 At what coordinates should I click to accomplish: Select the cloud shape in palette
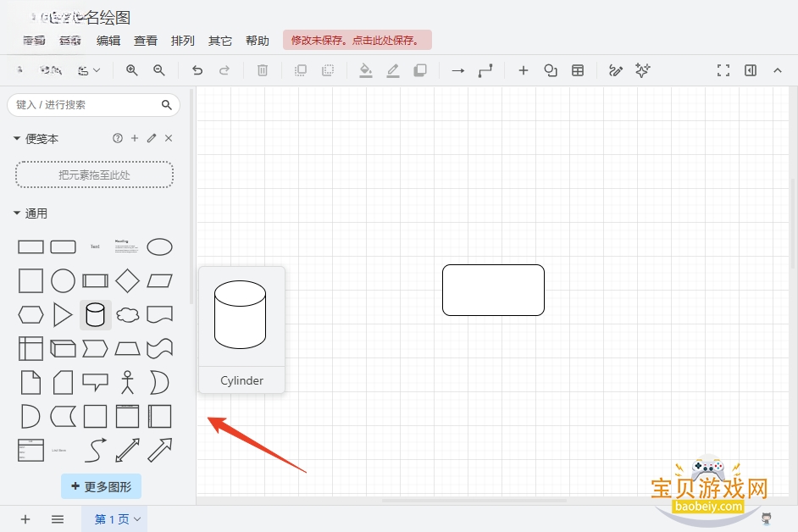[128, 315]
